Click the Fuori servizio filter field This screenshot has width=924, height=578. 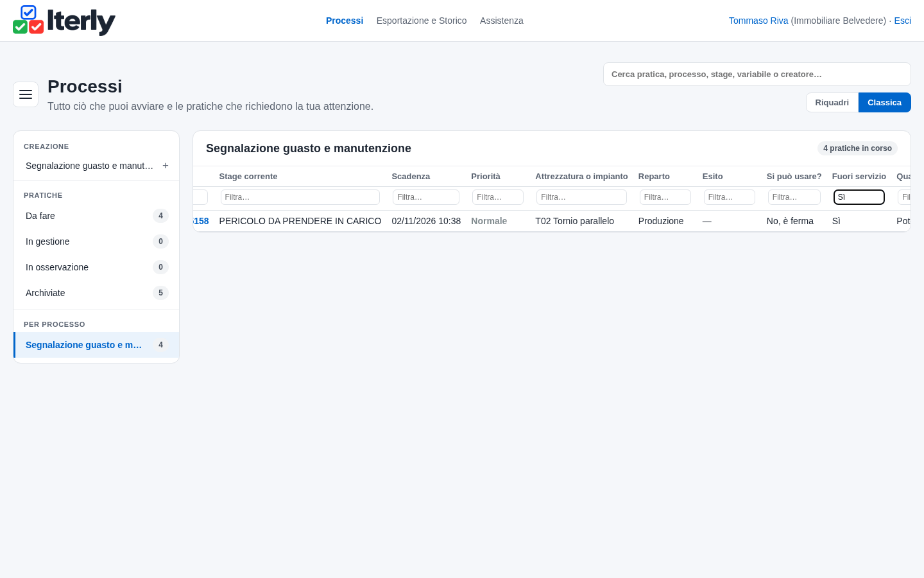pyautogui.click(x=859, y=197)
